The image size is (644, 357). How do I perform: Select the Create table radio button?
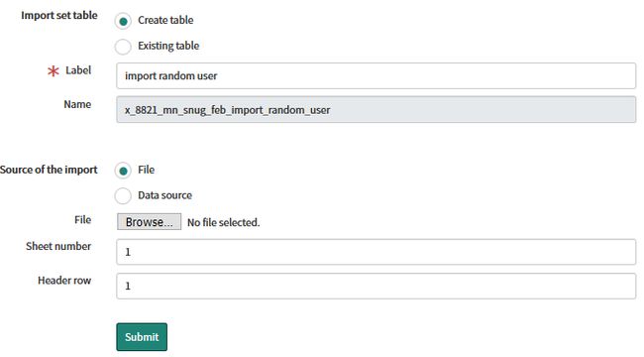pyautogui.click(x=123, y=21)
